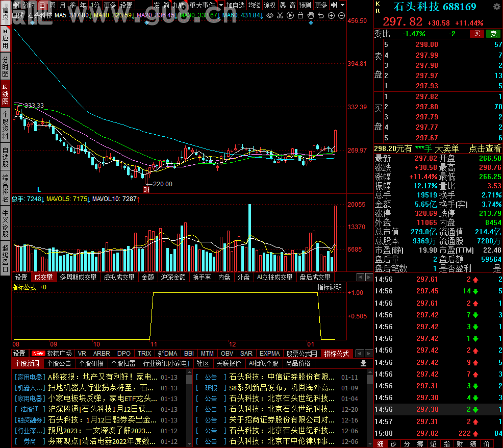Switch to the 个股研报 news tab

point(91,363)
